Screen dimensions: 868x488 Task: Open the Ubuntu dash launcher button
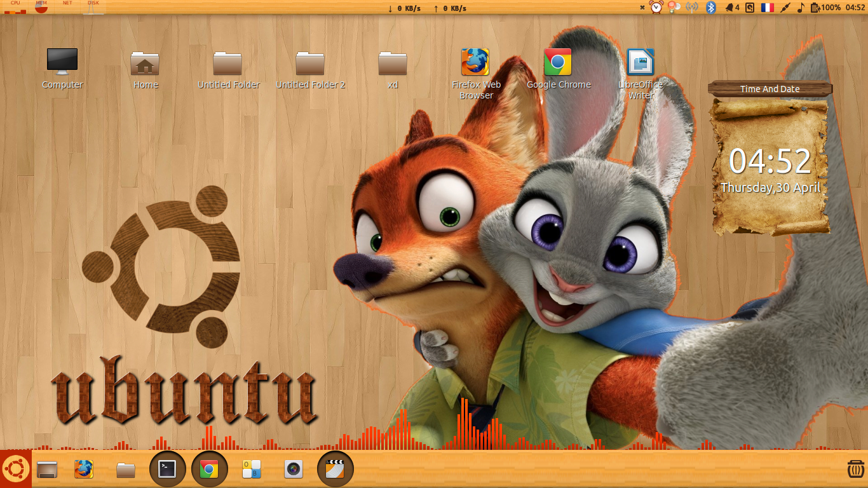[x=15, y=469]
